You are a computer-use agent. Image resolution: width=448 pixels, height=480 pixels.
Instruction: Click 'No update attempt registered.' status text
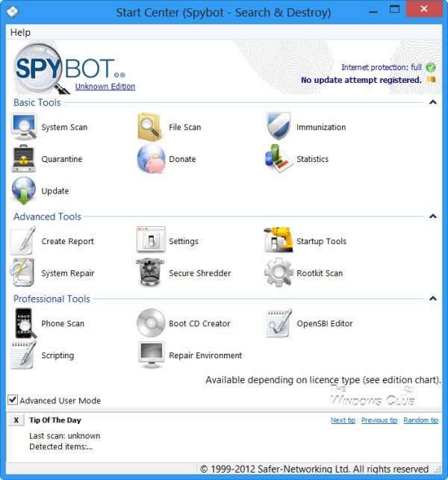[361, 80]
